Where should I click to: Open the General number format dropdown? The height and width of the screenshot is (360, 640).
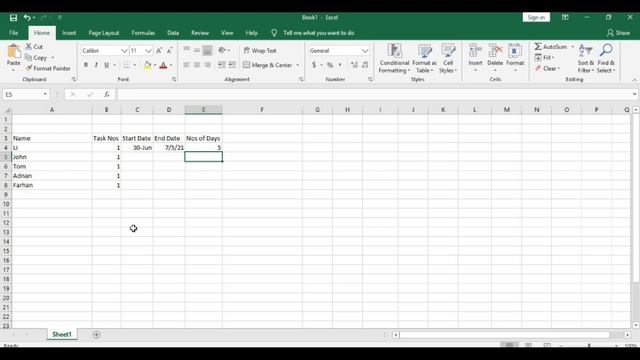(365, 51)
